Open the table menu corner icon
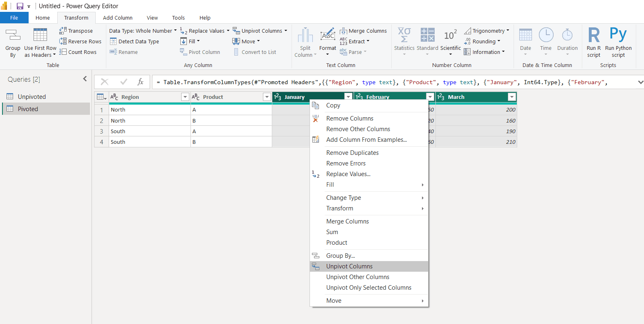The image size is (644, 324). pyautogui.click(x=101, y=97)
